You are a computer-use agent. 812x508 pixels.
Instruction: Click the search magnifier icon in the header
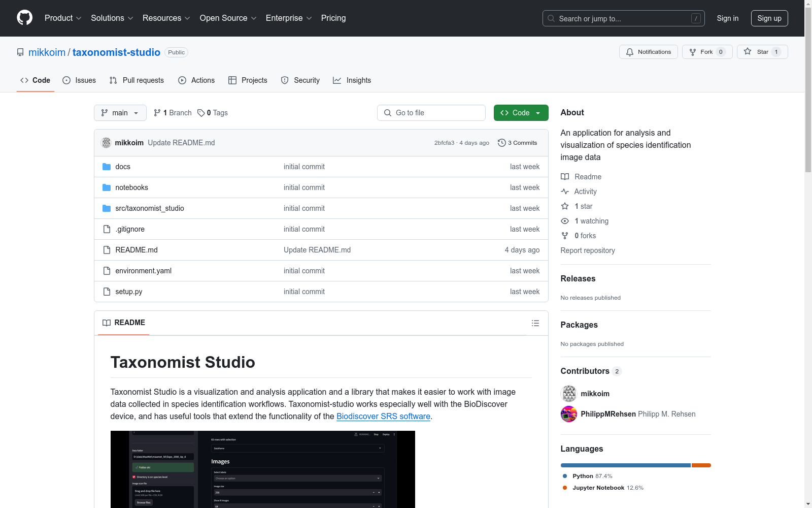click(x=551, y=18)
